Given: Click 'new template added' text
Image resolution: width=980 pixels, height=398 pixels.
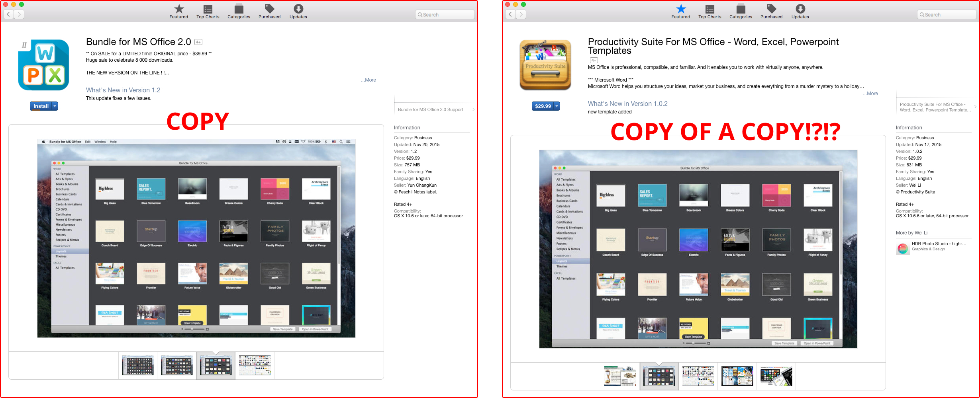Looking at the screenshot, I should pos(610,112).
